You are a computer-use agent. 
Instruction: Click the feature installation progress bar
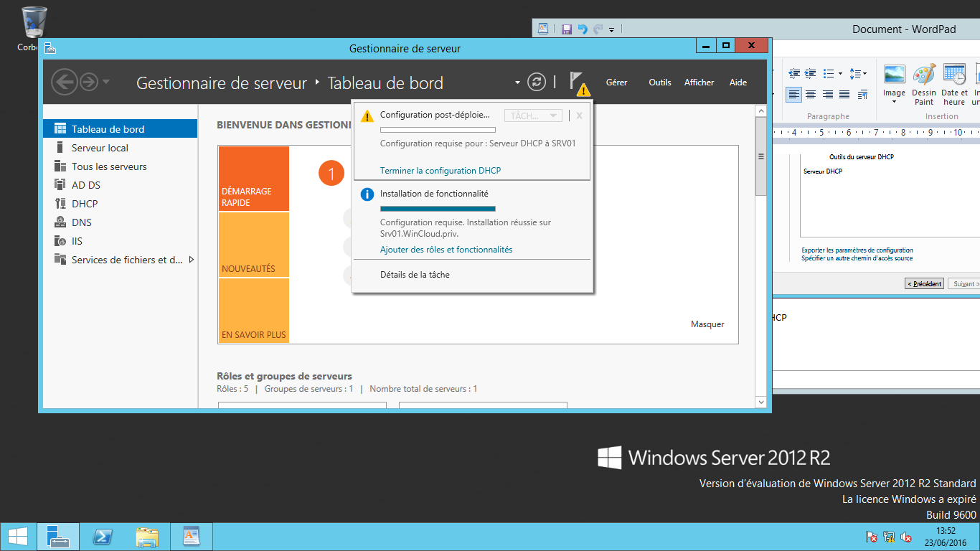coord(438,209)
